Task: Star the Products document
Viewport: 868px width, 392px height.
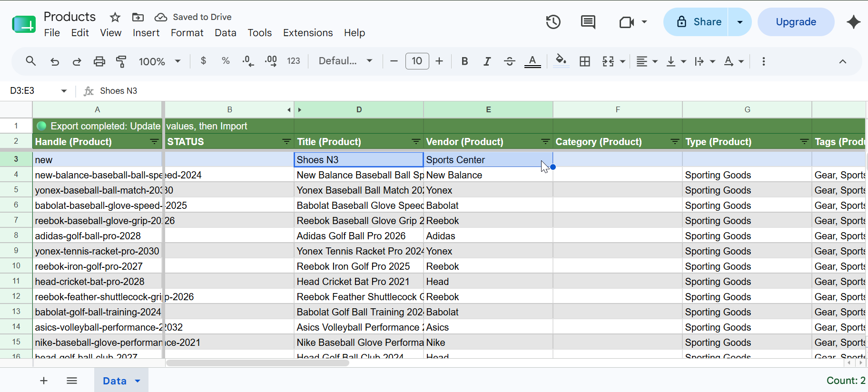Action: coord(115,18)
